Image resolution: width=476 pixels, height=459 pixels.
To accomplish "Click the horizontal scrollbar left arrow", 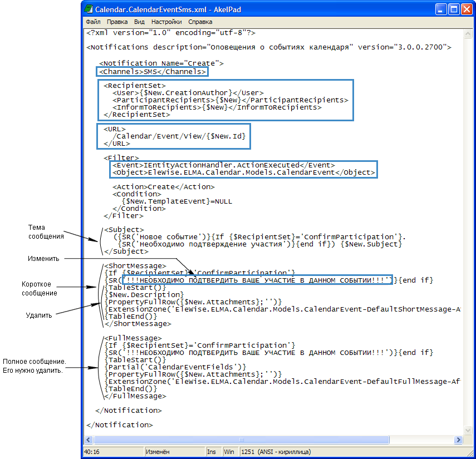I will click(87, 440).
